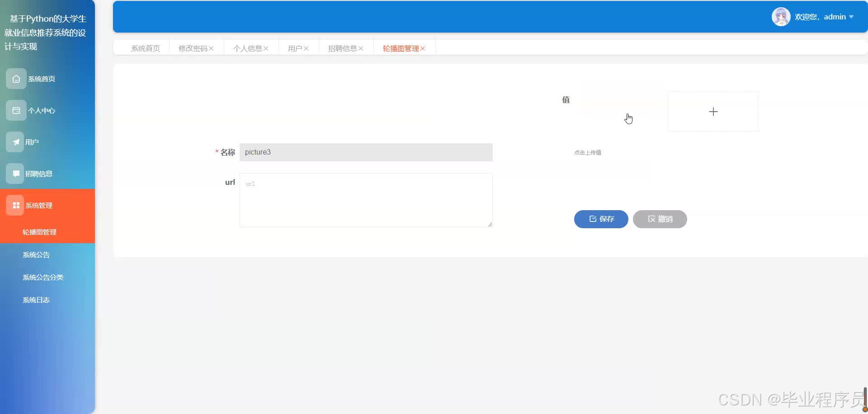Close the 招聘信息 tab
The height and width of the screenshot is (414, 868).
pos(361,48)
